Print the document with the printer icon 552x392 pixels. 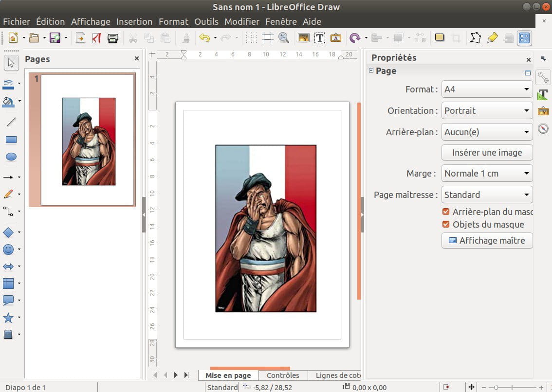click(x=112, y=37)
